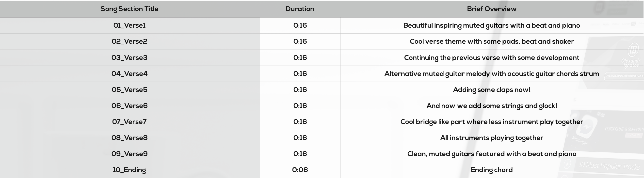Click the 08_Verse8 title cell

click(x=129, y=138)
